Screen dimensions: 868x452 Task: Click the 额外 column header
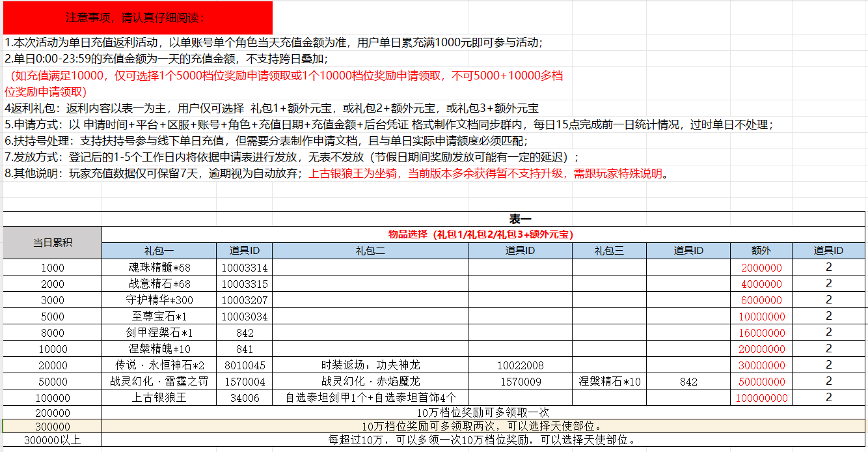(761, 251)
